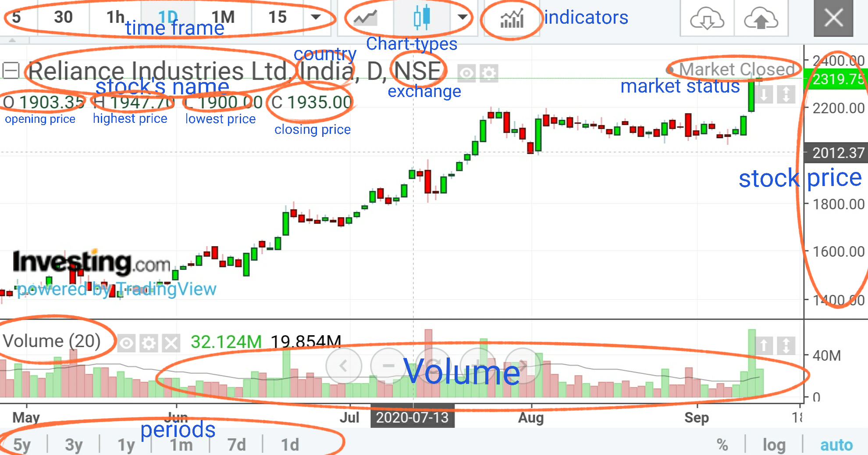Click the crosshair price label 2012.37
The height and width of the screenshot is (455, 868).
point(836,153)
